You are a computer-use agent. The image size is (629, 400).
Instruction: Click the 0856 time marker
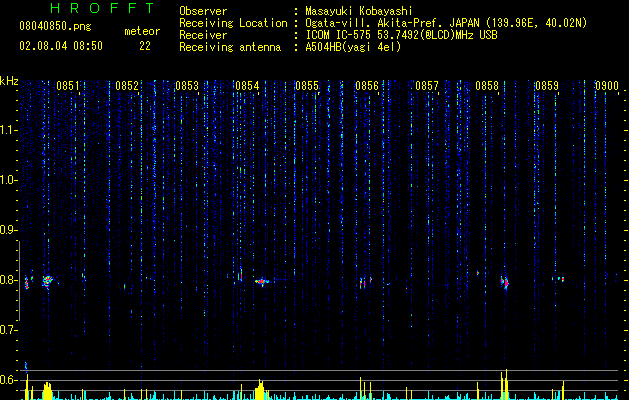click(x=367, y=86)
